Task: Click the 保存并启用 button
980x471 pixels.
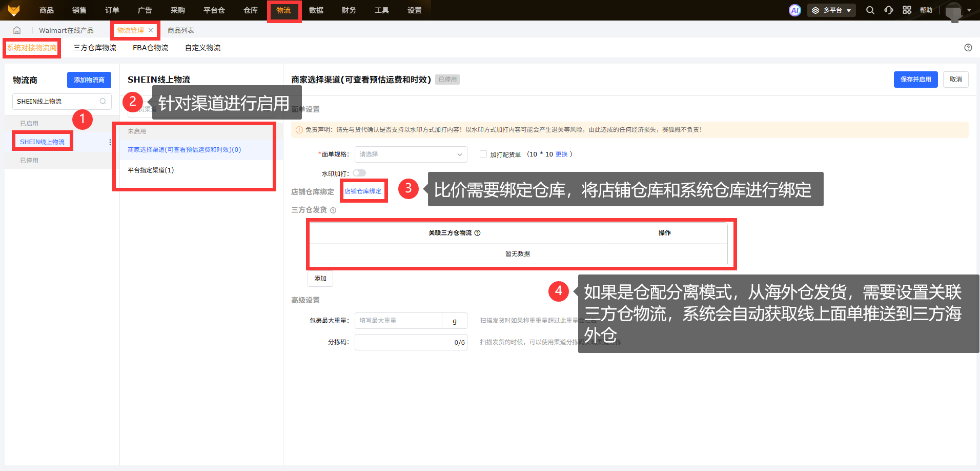Action: 915,80
